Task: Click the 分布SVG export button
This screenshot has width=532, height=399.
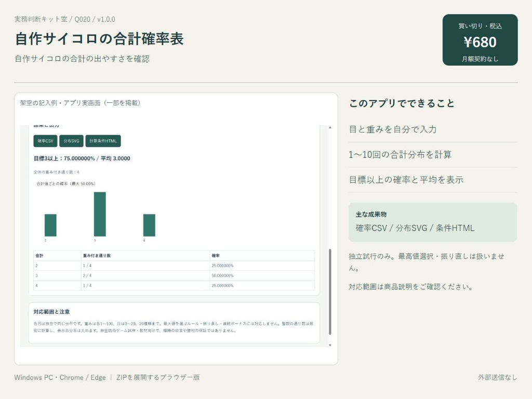Action: coord(71,141)
